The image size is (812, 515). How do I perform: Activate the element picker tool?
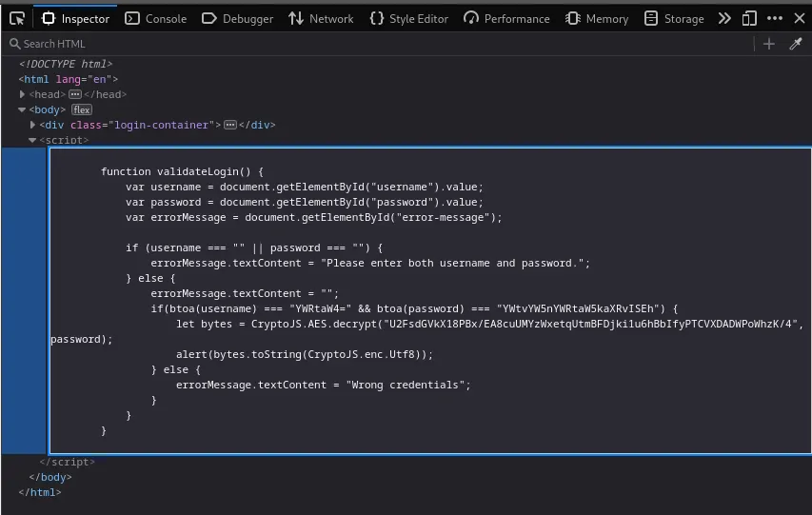17,19
